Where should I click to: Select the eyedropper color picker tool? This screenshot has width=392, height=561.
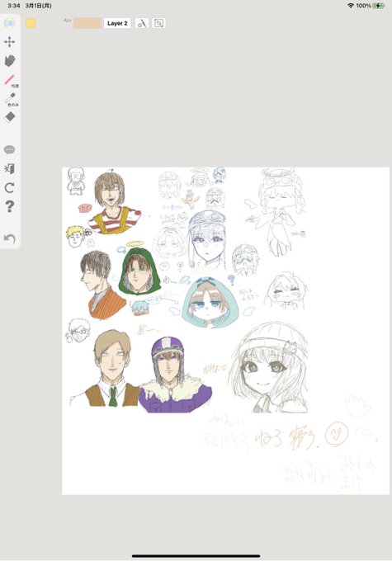pos(11,98)
